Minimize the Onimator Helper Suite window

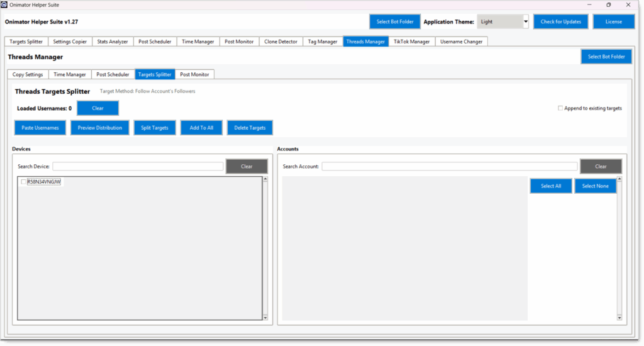tap(589, 5)
